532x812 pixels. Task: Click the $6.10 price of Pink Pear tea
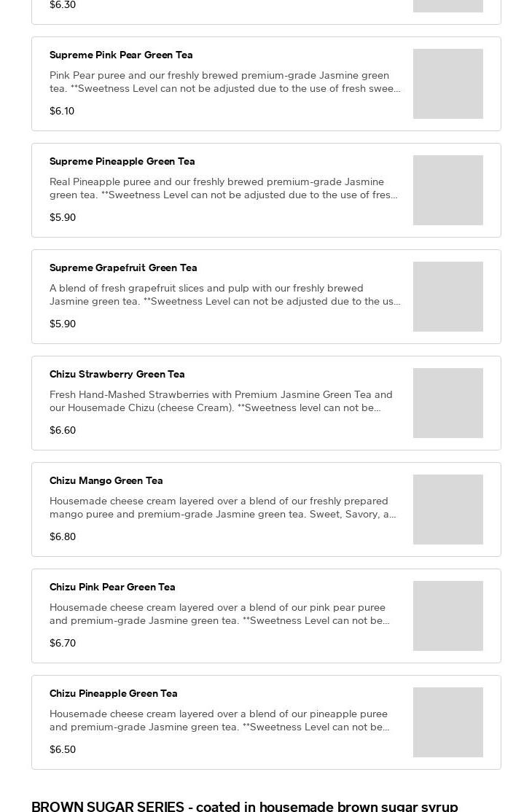point(62,112)
